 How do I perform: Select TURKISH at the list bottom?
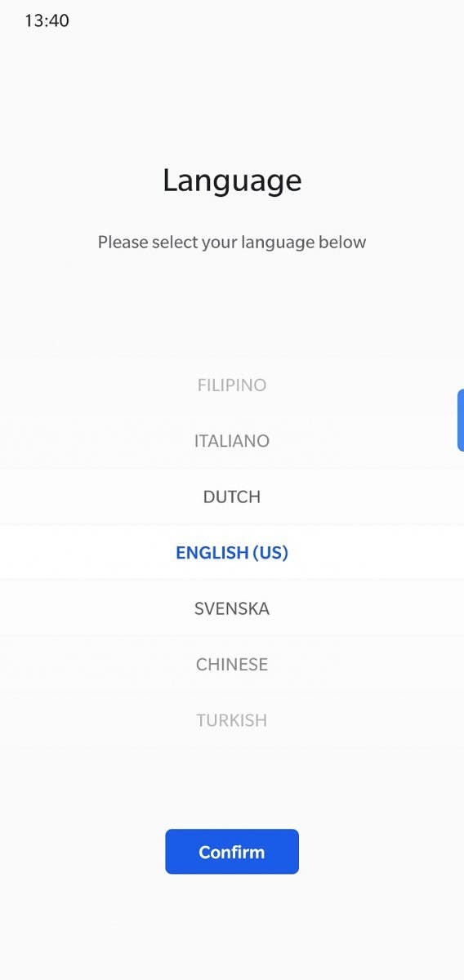tap(232, 720)
